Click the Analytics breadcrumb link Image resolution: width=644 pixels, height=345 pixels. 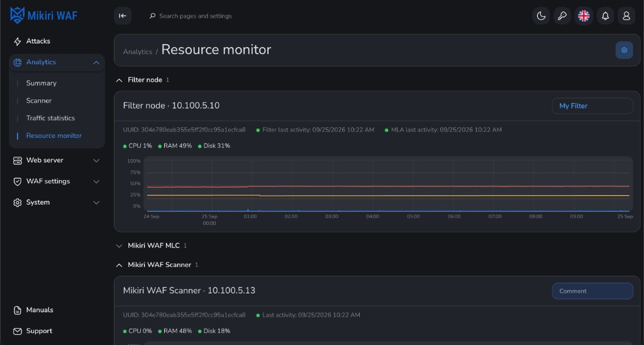[138, 52]
